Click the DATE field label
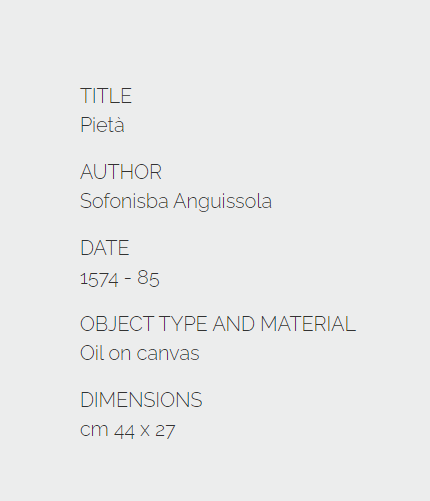 (x=105, y=248)
